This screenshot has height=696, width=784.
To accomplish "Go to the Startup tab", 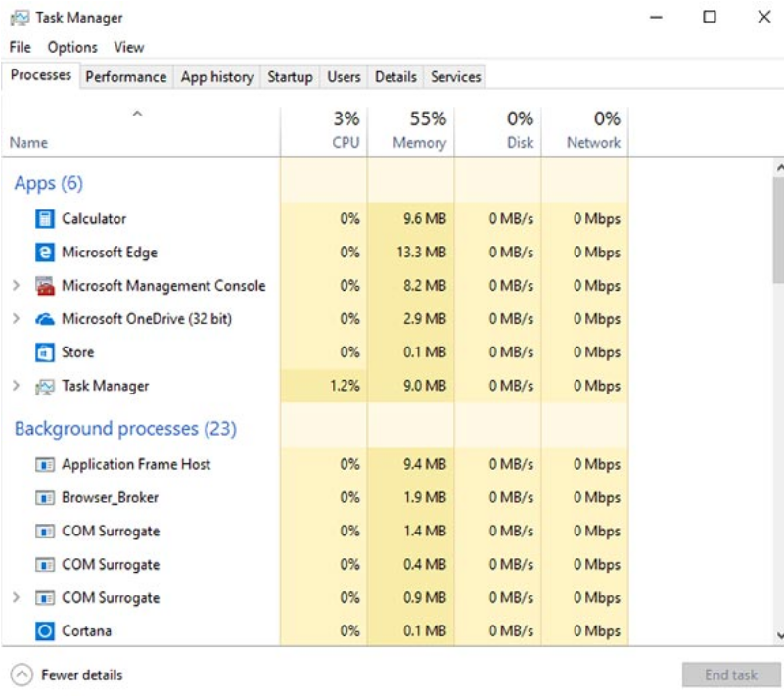I will [x=290, y=77].
